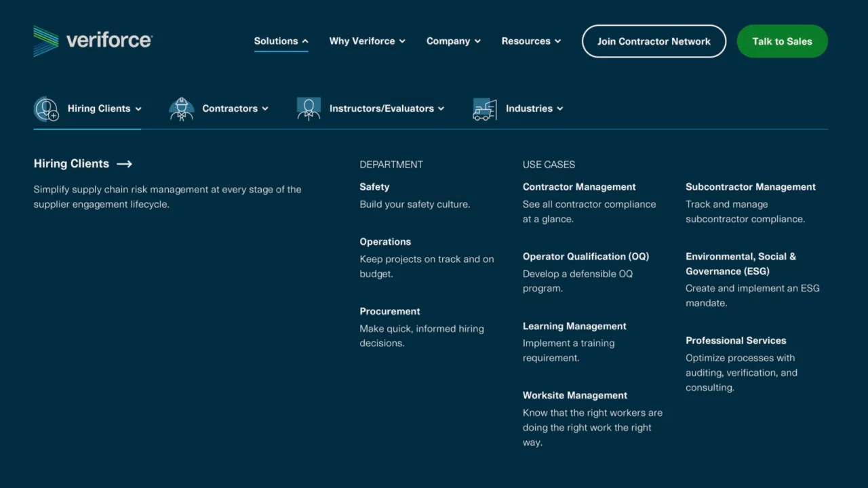Screen dimensions: 868x488
Task: Open the Company dropdown menu
Action: pos(453,41)
